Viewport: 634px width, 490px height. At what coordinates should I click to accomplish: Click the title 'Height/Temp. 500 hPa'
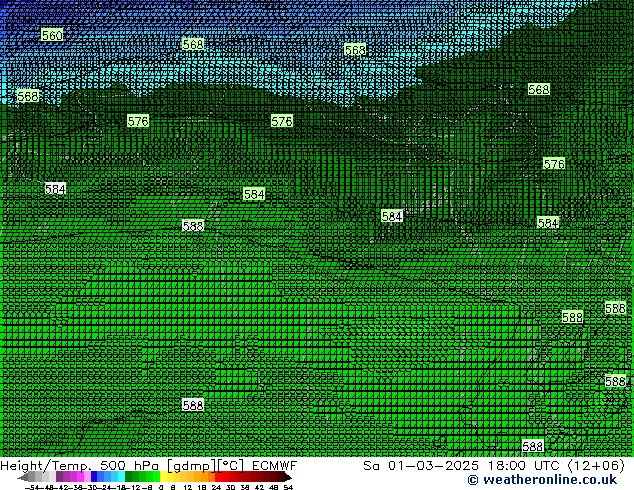[x=79, y=465]
